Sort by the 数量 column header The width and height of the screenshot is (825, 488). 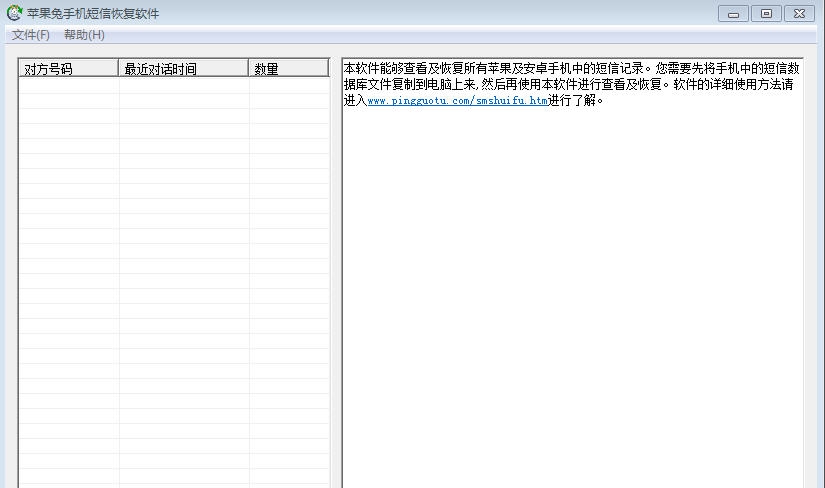tap(288, 68)
